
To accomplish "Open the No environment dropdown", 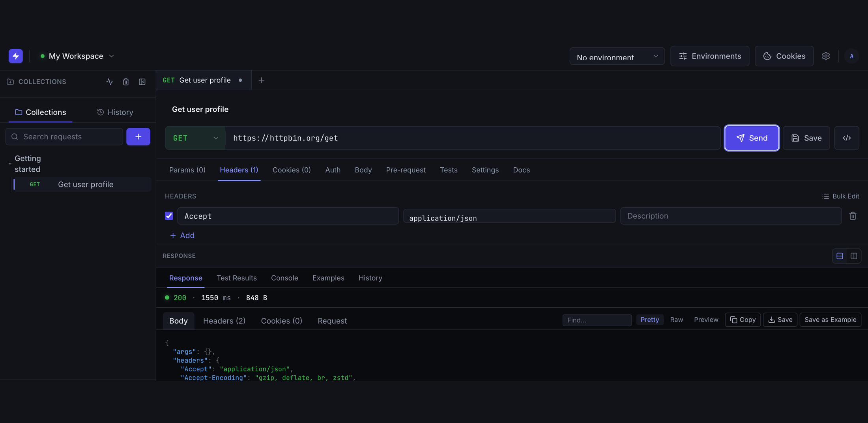I will click(617, 56).
